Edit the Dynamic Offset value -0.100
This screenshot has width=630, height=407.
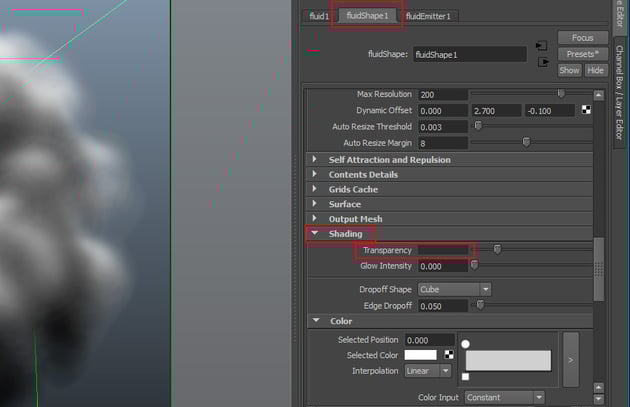550,110
